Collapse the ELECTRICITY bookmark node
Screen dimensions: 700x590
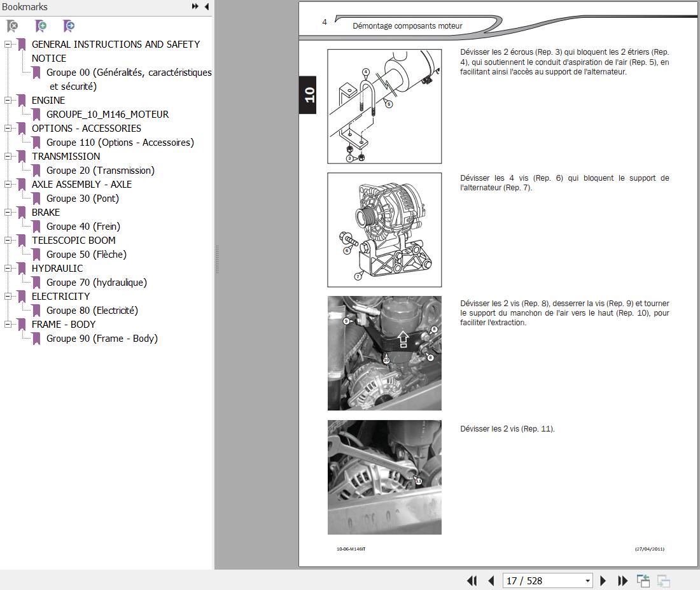[x=8, y=296]
